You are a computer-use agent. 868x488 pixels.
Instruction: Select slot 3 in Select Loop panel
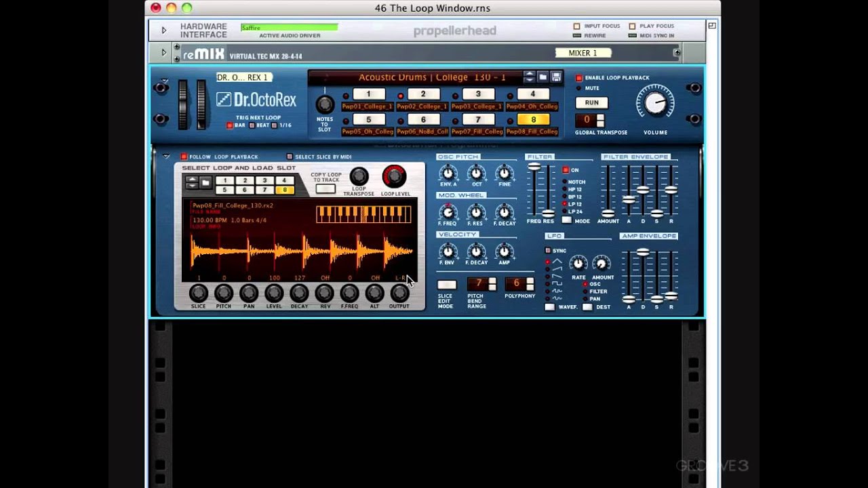[265, 180]
